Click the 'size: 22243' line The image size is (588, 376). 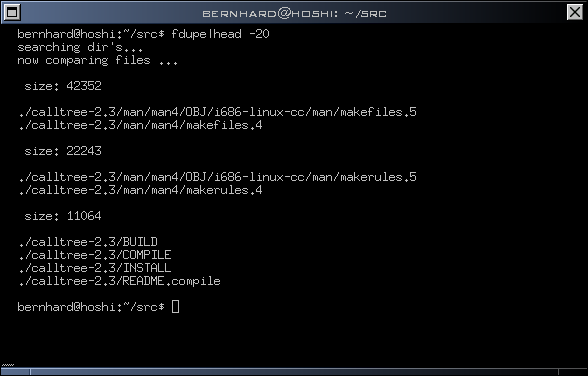63,151
